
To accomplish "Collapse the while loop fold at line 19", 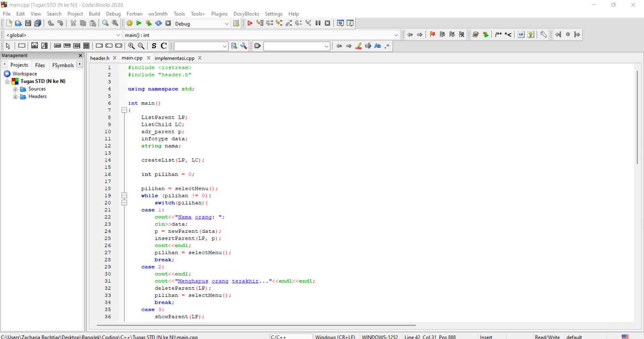I will [124, 196].
